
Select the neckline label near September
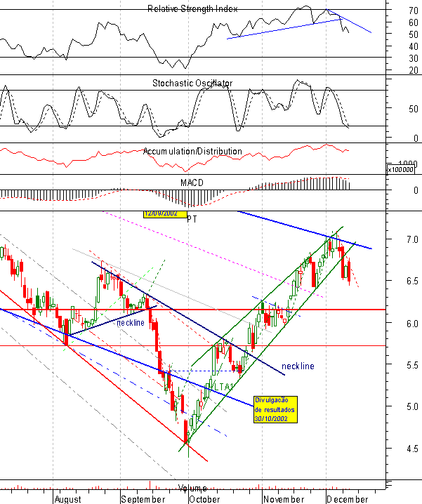[x=131, y=322]
